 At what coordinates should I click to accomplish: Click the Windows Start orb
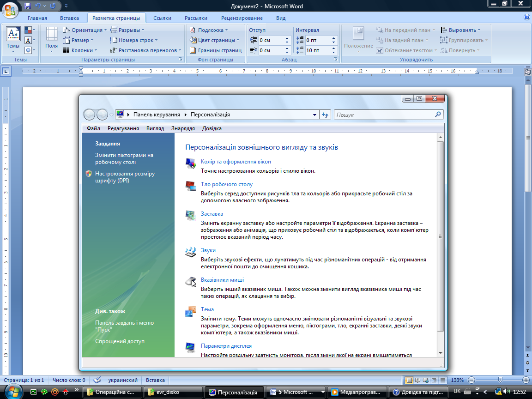13,392
